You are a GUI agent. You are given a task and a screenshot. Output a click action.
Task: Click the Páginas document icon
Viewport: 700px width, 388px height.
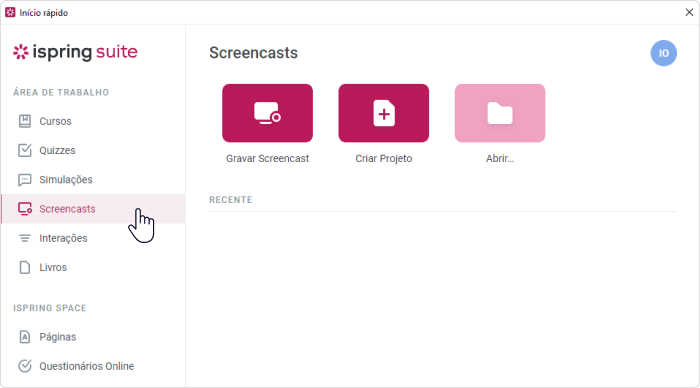[x=25, y=337]
